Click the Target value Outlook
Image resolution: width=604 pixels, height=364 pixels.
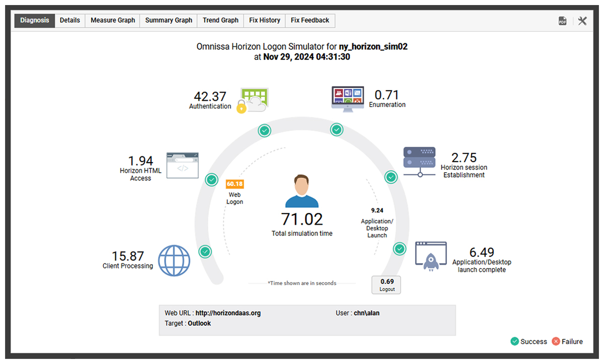point(199,323)
